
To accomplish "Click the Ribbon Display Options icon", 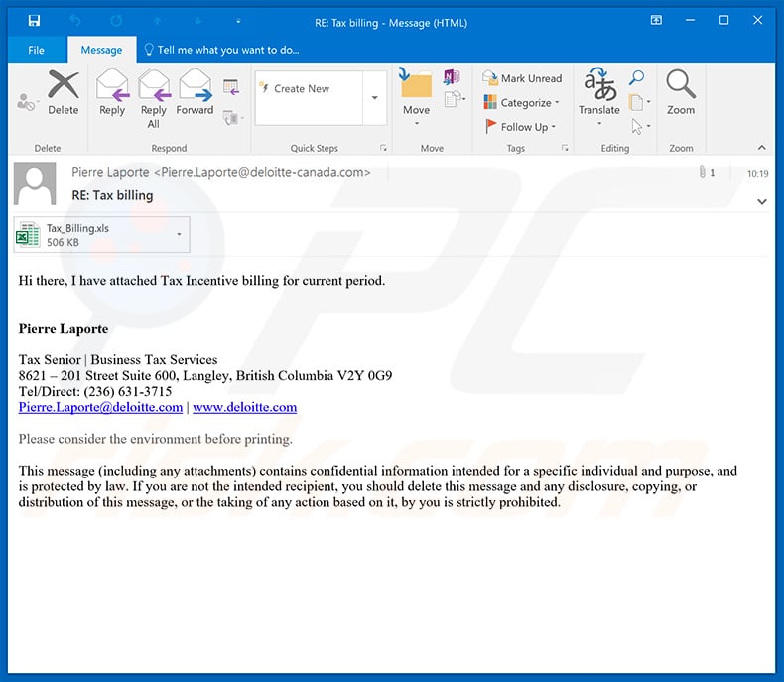I will click(656, 21).
